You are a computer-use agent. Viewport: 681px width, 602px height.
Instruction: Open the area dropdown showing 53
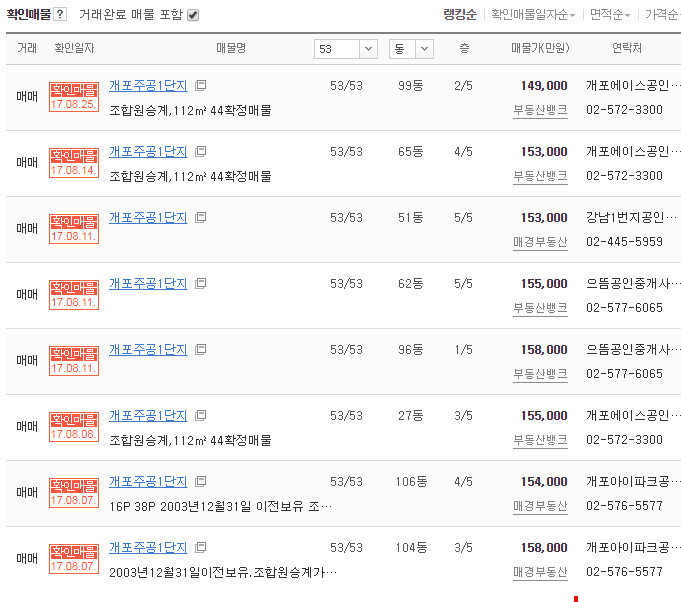[346, 49]
